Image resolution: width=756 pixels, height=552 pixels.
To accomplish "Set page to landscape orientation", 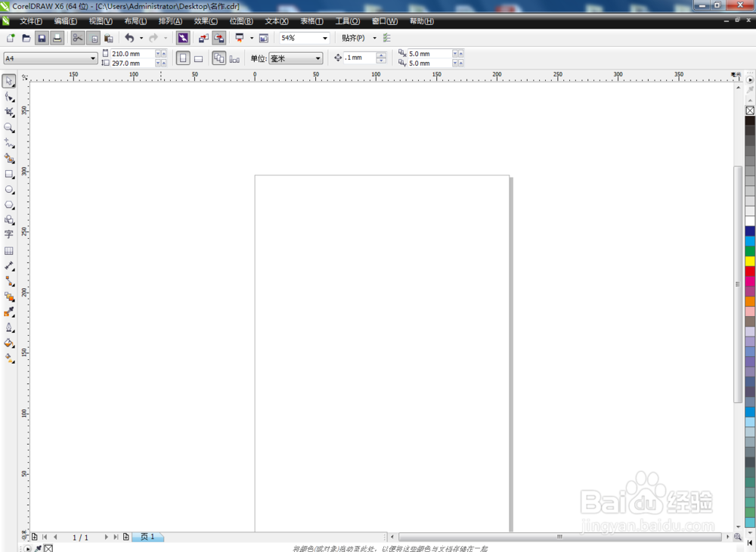I will [x=198, y=59].
